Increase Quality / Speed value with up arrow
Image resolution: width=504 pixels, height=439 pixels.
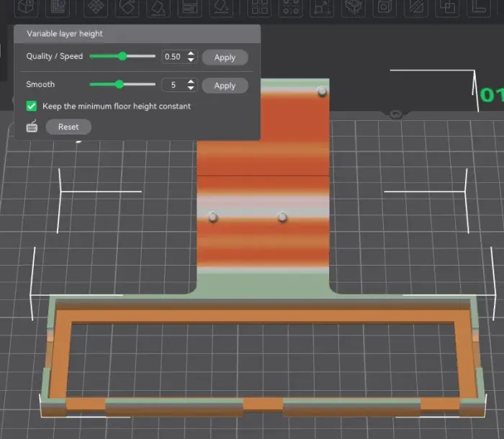[x=191, y=53]
